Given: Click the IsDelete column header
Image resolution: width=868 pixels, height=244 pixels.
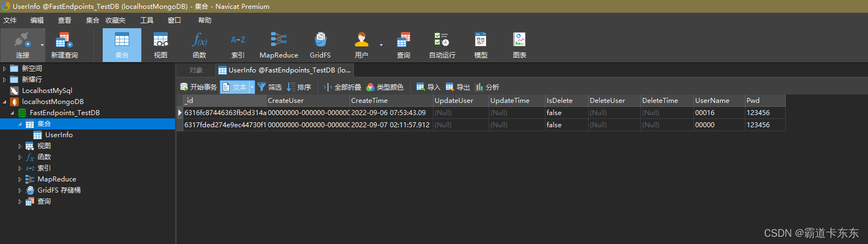Looking at the screenshot, I should [567, 101].
